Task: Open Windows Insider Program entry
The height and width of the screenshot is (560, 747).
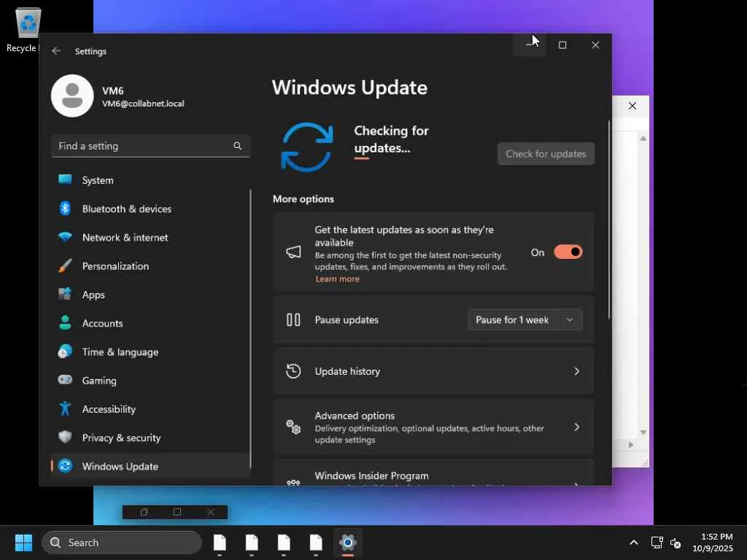Action: 433,473
